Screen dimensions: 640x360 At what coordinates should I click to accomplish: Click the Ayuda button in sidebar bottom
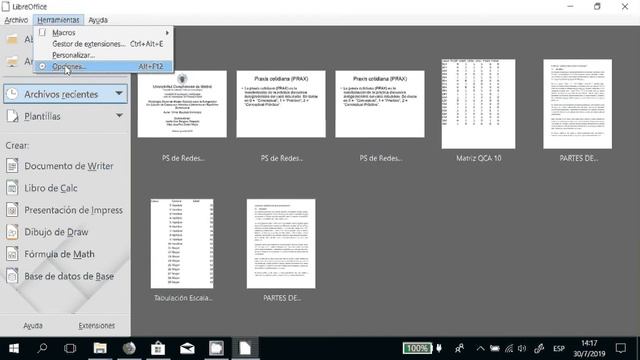tap(33, 325)
